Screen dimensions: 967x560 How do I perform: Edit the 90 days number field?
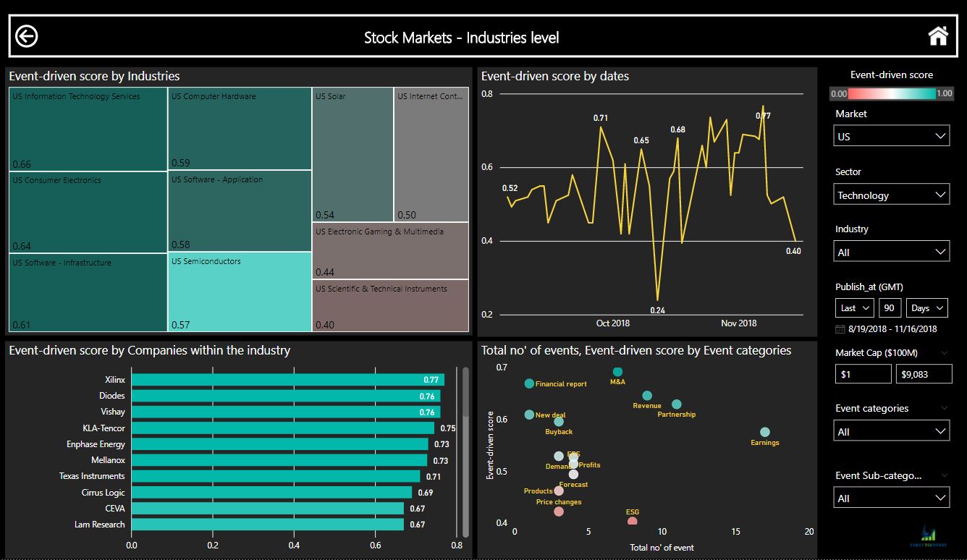pos(890,307)
